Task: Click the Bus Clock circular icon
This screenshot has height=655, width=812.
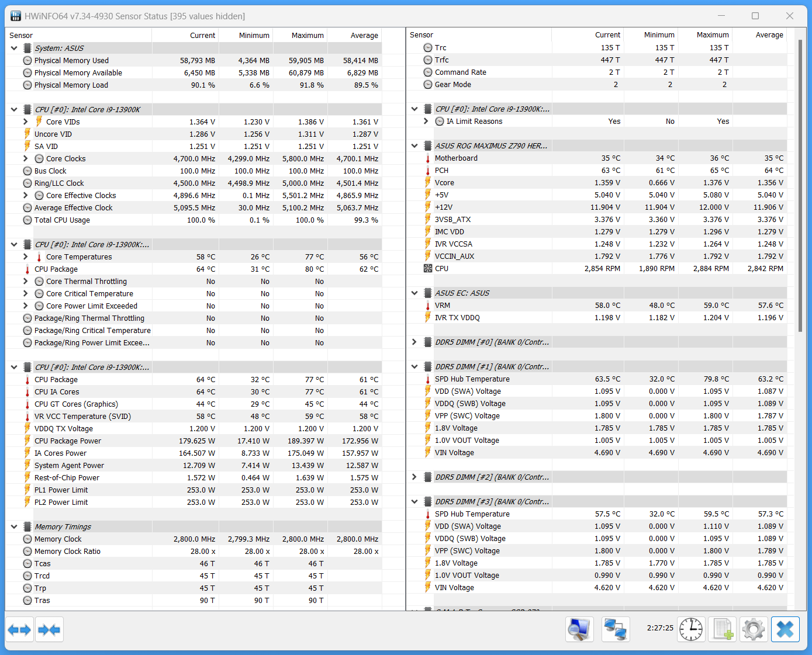Action: click(27, 171)
